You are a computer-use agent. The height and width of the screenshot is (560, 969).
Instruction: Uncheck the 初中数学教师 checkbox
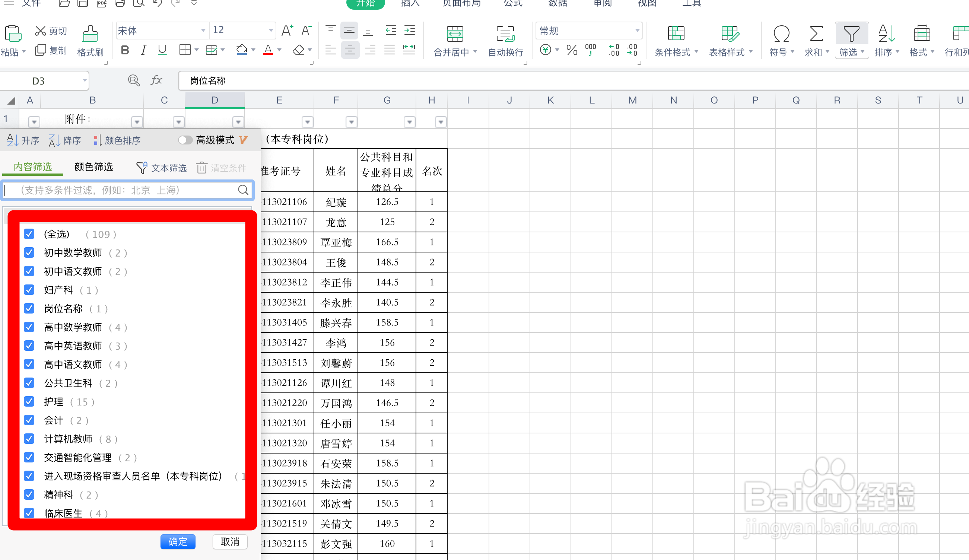click(x=29, y=252)
